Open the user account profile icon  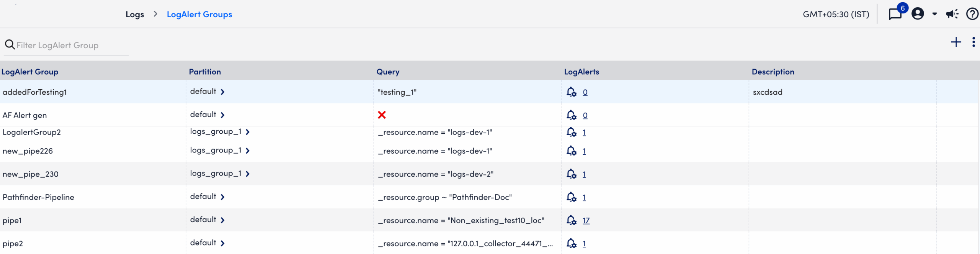pos(918,14)
